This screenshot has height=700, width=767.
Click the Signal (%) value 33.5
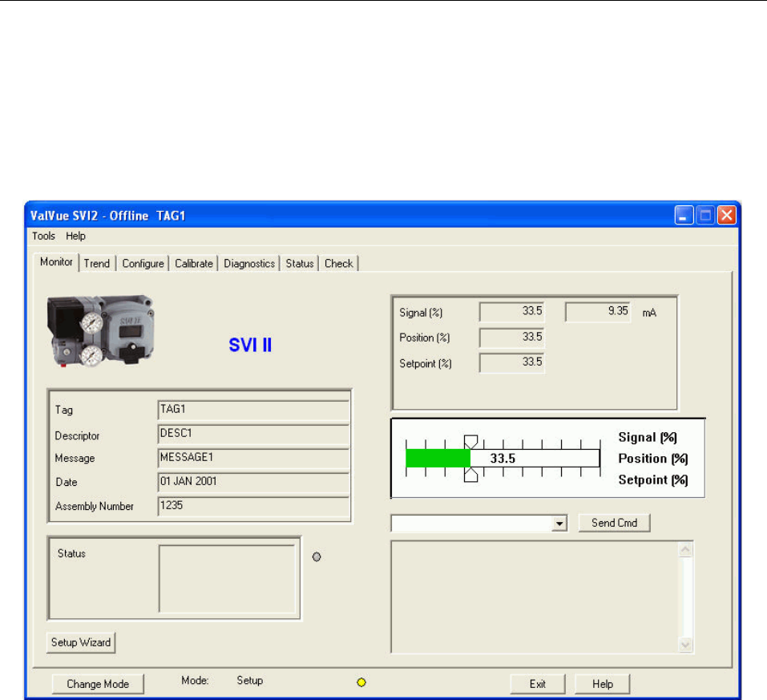511,312
